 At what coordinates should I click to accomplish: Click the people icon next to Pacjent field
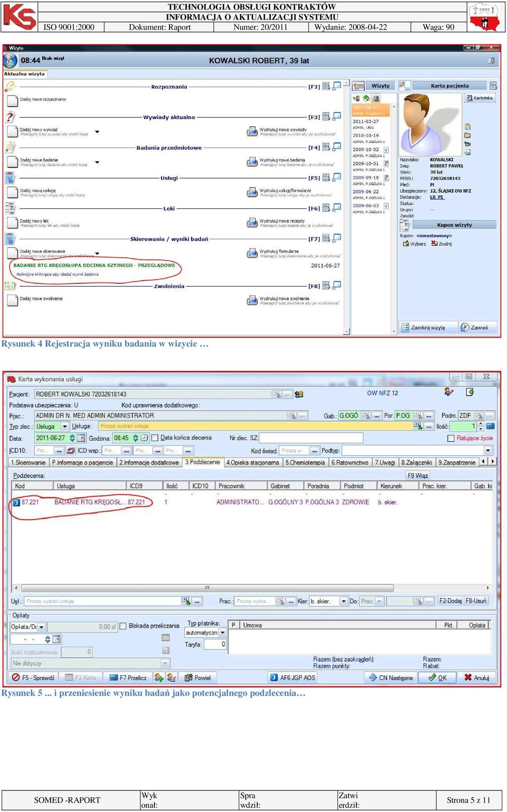299,394
